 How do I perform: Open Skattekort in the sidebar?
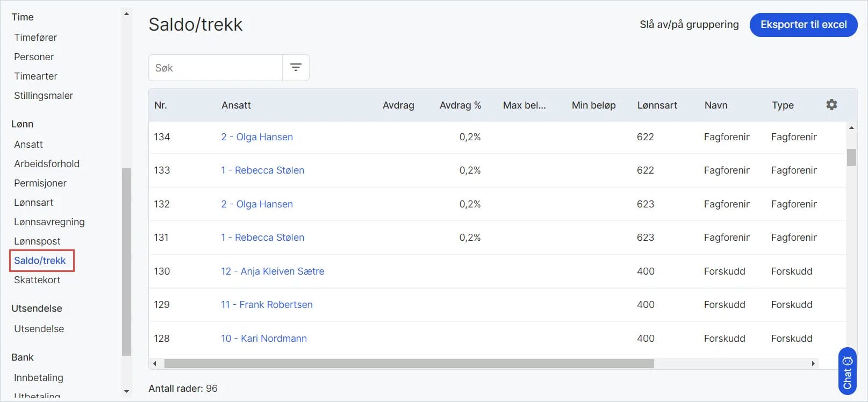pos(37,280)
